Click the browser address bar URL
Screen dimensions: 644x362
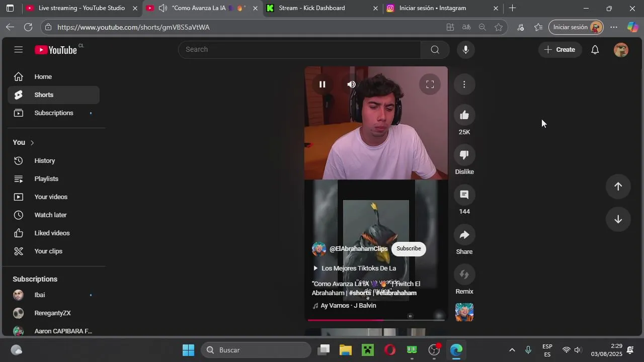pyautogui.click(x=133, y=27)
